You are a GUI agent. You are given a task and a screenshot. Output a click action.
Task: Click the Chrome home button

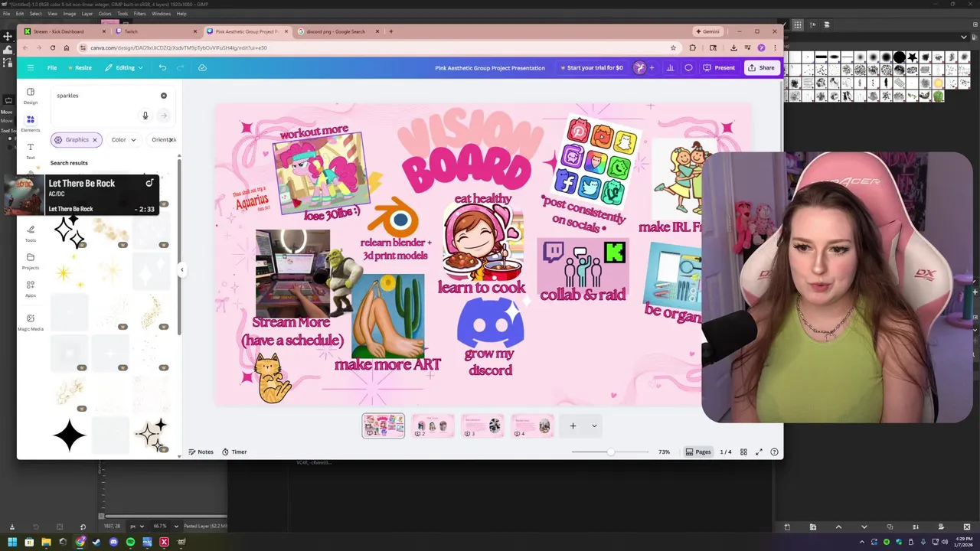pyautogui.click(x=67, y=47)
